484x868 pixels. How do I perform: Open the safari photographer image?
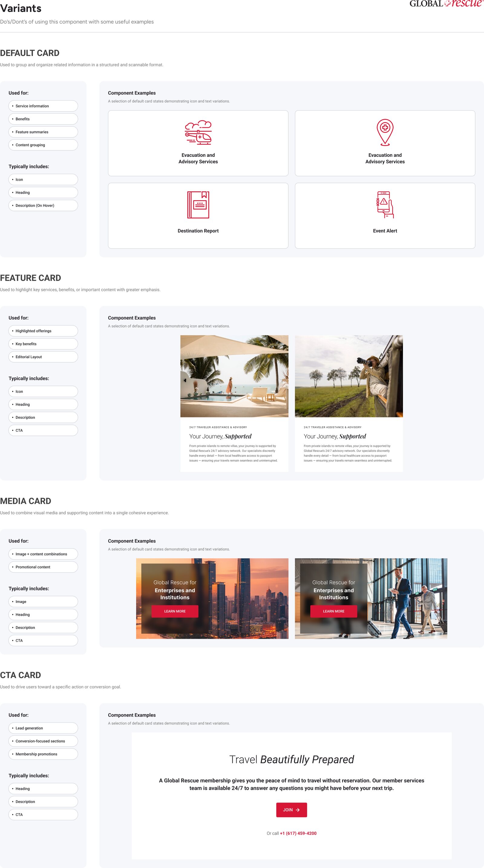[349, 376]
